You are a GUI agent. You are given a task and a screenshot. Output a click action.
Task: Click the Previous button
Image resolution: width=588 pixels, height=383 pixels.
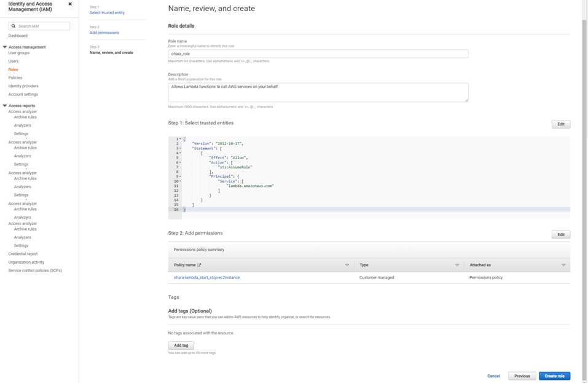click(x=522, y=376)
